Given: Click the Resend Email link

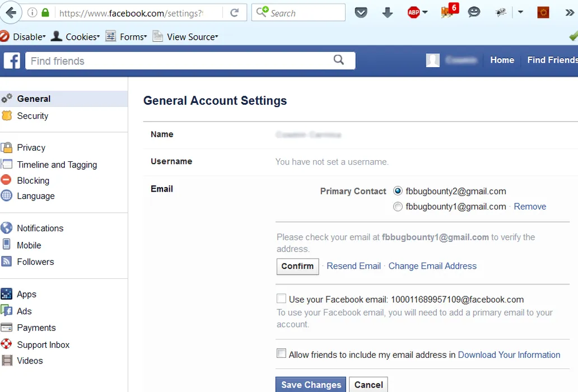Looking at the screenshot, I should [353, 266].
